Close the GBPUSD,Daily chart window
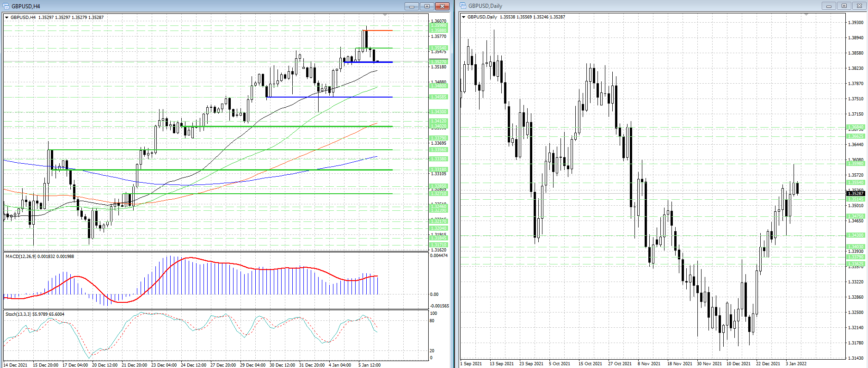The height and width of the screenshot is (368, 868). [x=859, y=6]
